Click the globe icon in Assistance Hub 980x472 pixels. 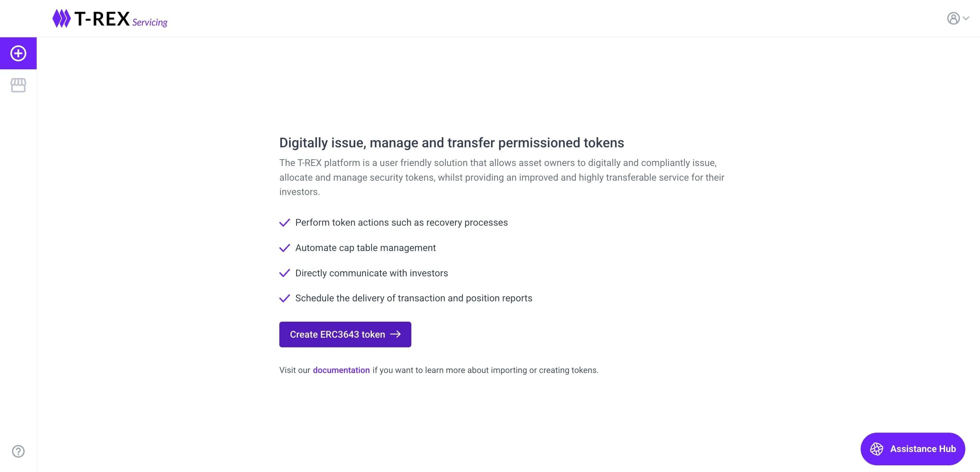(x=877, y=449)
